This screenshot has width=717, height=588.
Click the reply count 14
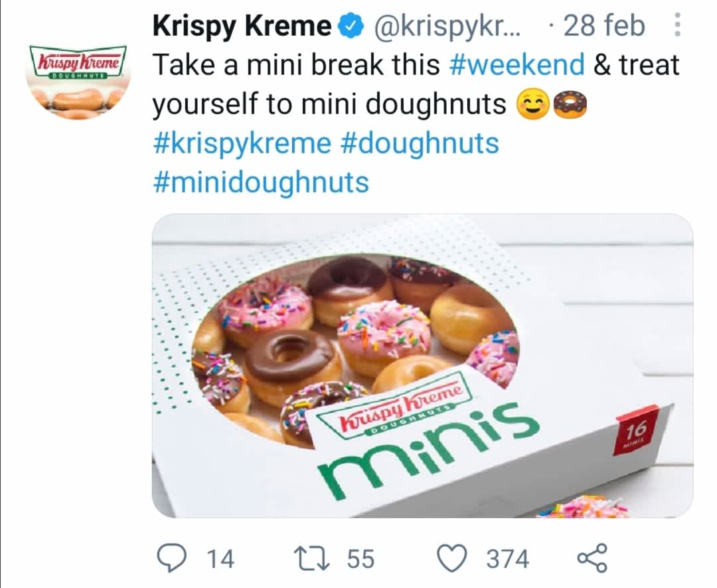(x=220, y=558)
